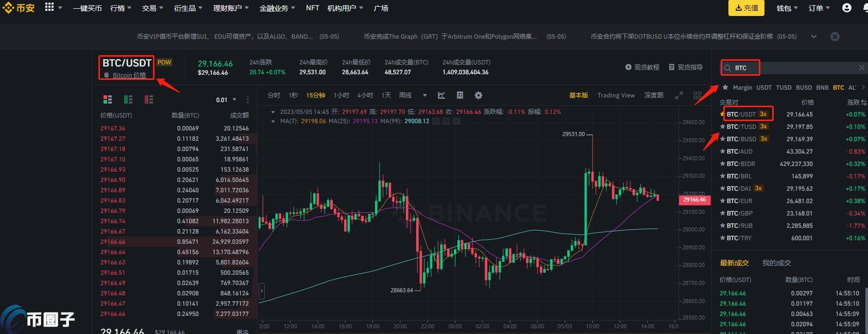Switch to 基本版 chart tab
868x334 pixels.
pos(578,95)
